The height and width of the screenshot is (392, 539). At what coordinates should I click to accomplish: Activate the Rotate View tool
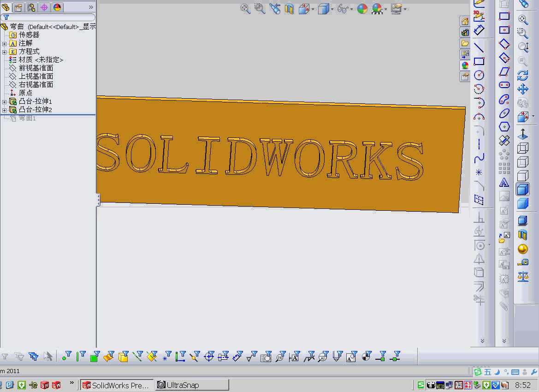click(523, 75)
